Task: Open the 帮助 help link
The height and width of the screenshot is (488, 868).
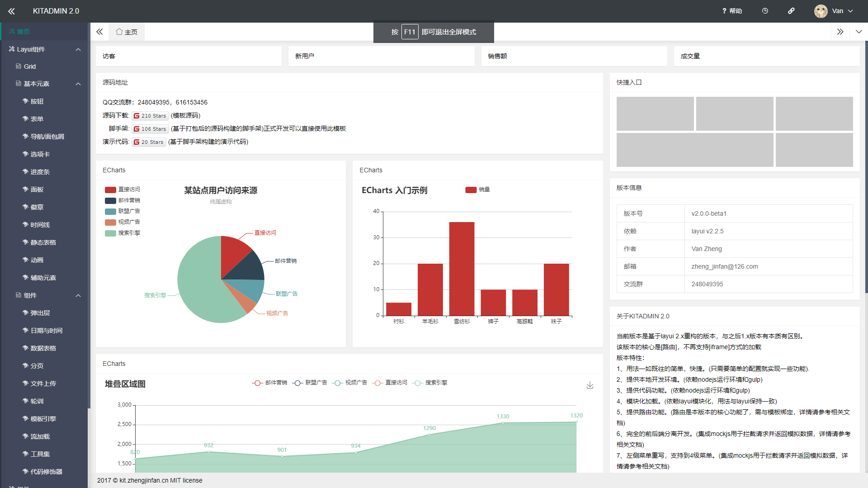Action: [x=732, y=11]
